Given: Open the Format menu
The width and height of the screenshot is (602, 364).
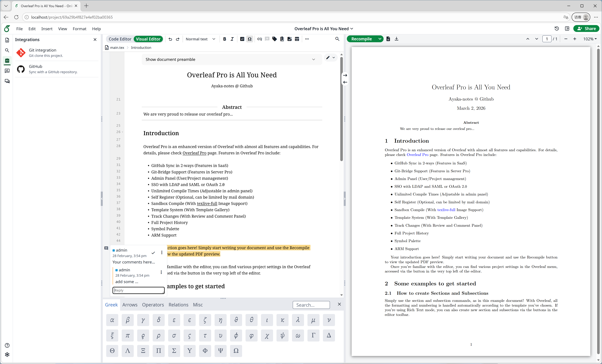Looking at the screenshot, I should point(79,29).
